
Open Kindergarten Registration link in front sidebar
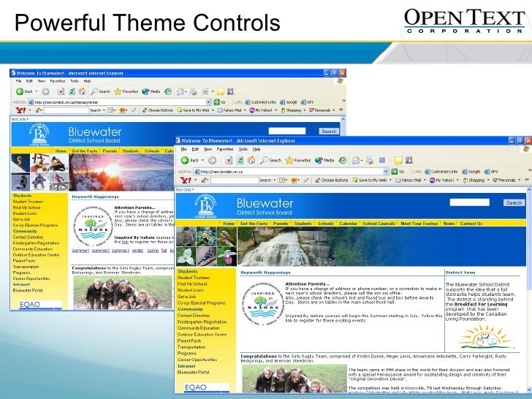[202, 322]
